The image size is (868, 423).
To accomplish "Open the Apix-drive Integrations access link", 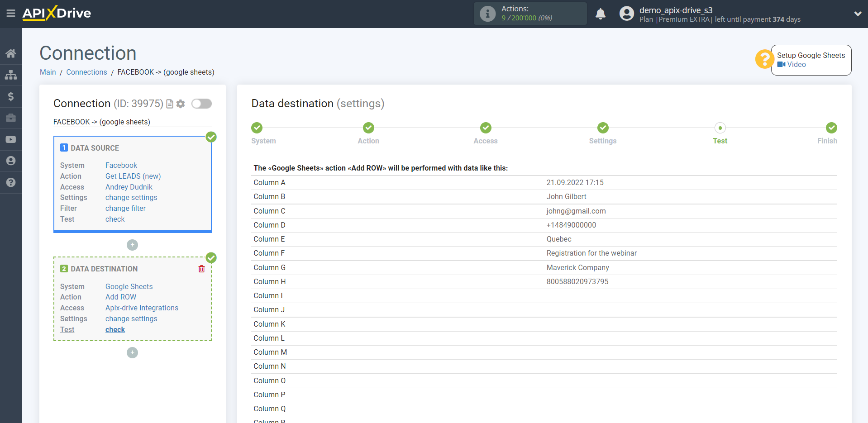I will pos(142,308).
